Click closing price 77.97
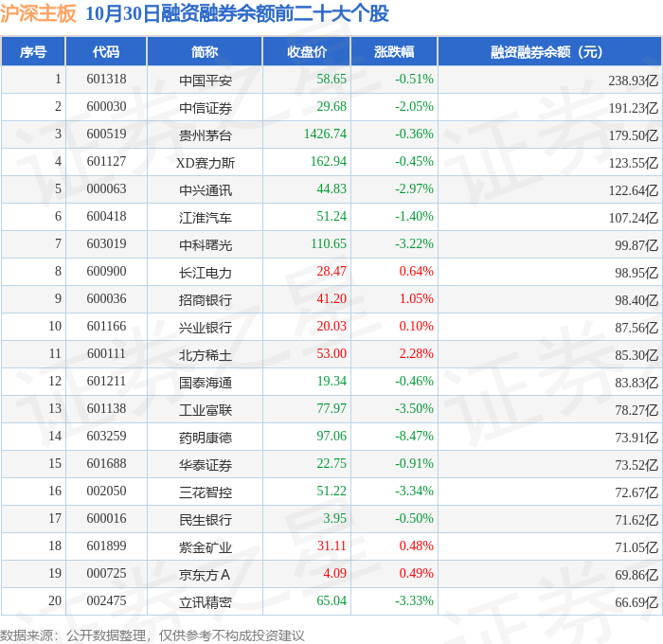The image size is (663, 644). pos(331,409)
